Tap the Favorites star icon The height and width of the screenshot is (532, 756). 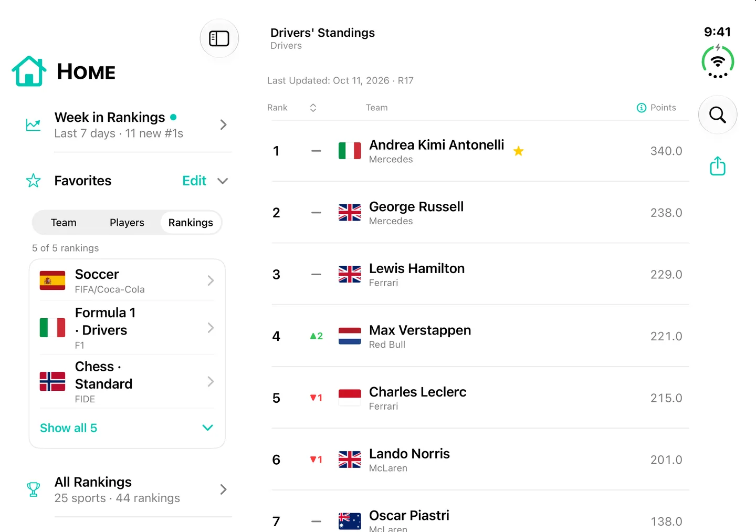[33, 181]
